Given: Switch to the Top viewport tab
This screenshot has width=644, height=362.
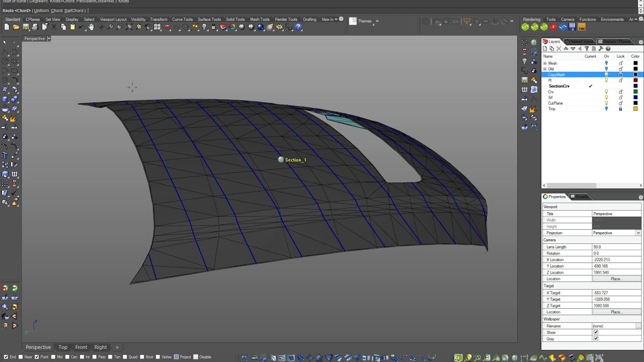Looking at the screenshot, I should [x=63, y=347].
